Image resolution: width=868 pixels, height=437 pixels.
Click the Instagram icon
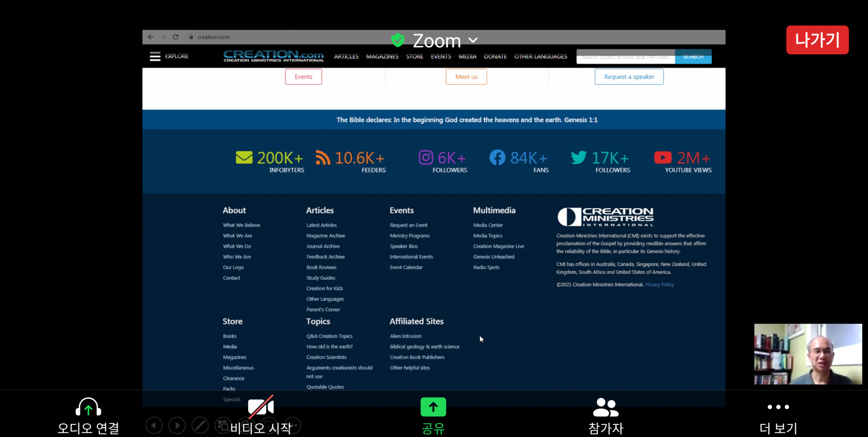[x=426, y=157]
